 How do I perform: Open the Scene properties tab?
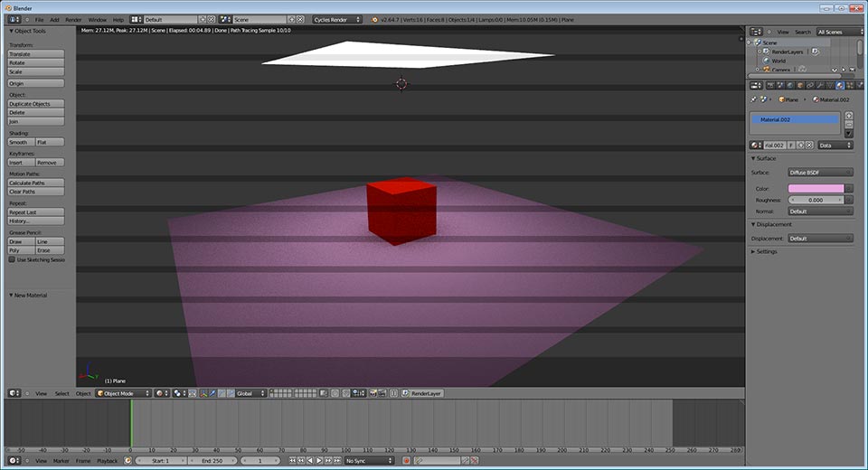pos(780,85)
